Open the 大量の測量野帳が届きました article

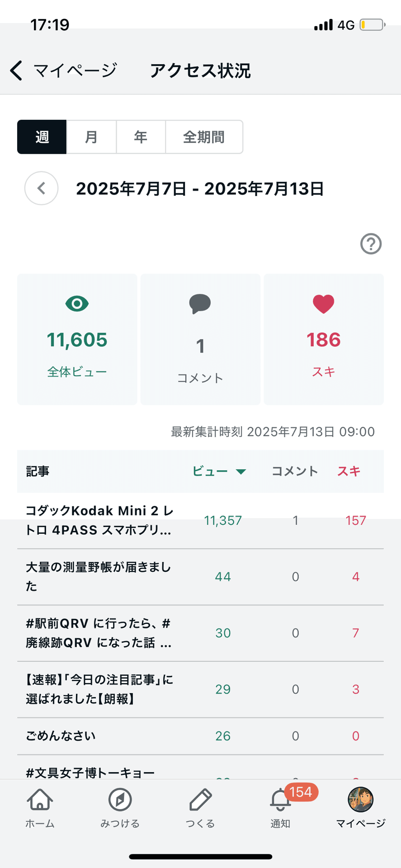tap(99, 576)
